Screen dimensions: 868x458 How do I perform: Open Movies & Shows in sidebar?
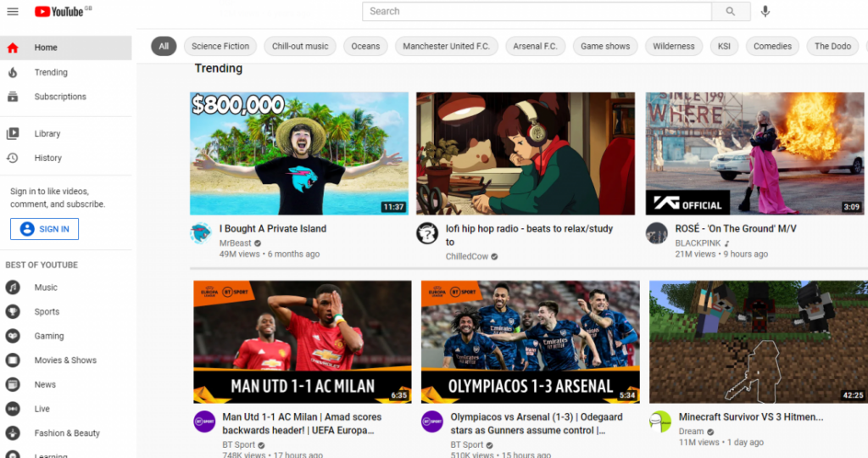66,360
